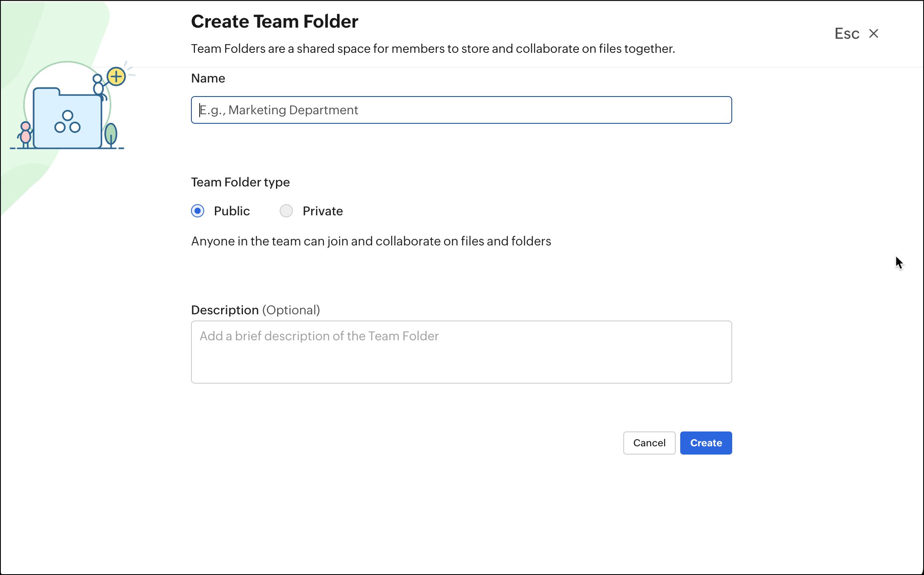The width and height of the screenshot is (924, 575).
Task: Select the Public radio button
Action: pyautogui.click(x=198, y=211)
